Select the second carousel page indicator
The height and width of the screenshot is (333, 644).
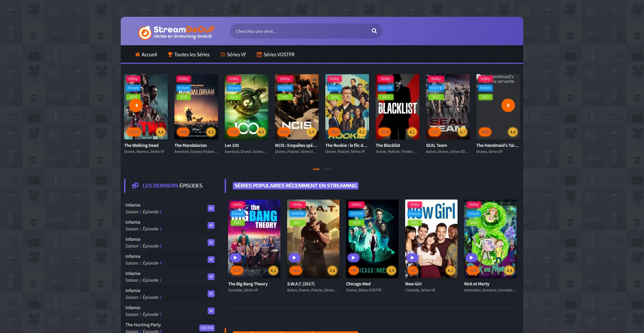tap(328, 169)
